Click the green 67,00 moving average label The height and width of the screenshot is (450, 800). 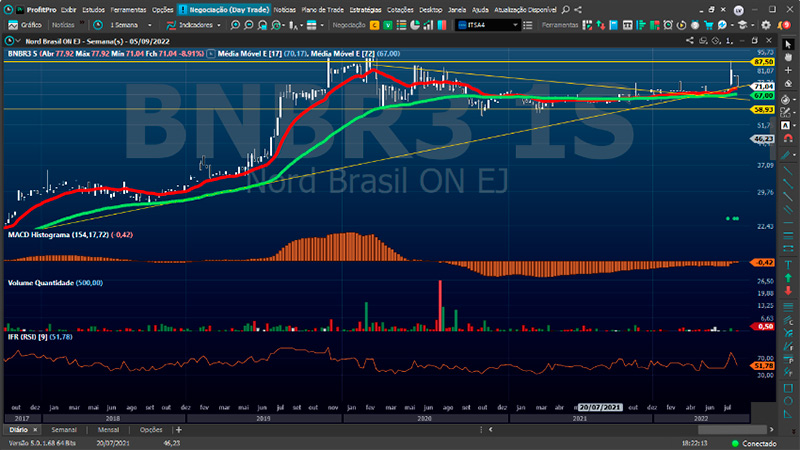[x=763, y=96]
